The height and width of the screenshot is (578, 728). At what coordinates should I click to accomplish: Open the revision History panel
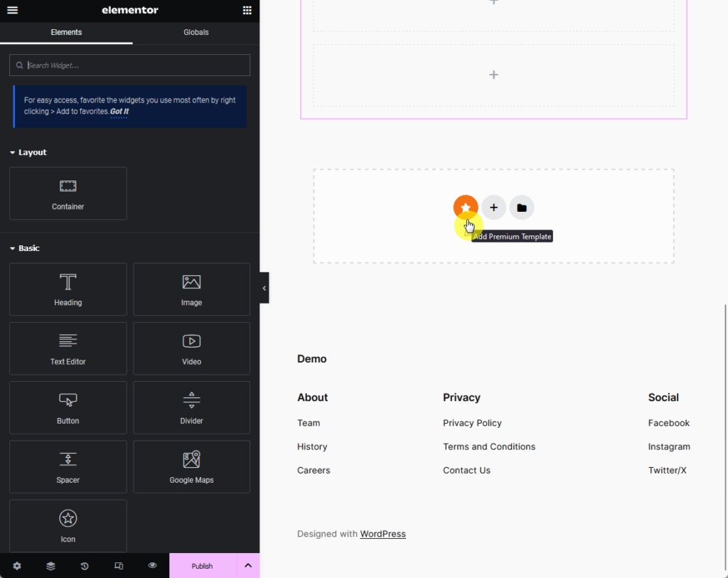[x=84, y=566]
